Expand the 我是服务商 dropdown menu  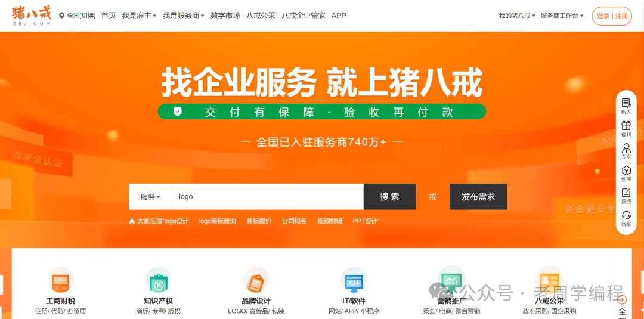coord(183,16)
